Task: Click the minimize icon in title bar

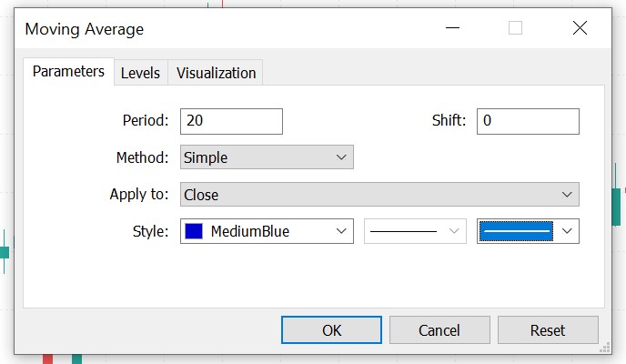Action: (x=450, y=28)
